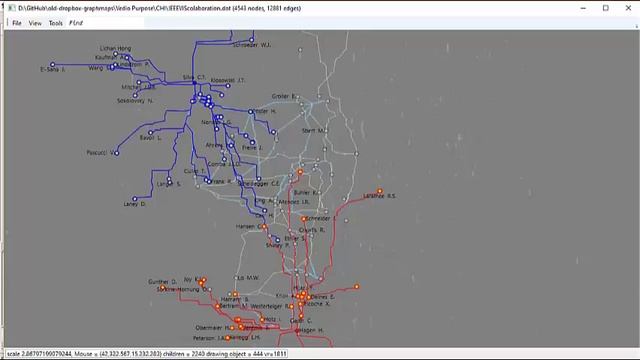Select the Peterson J.A. orange node

(228, 338)
